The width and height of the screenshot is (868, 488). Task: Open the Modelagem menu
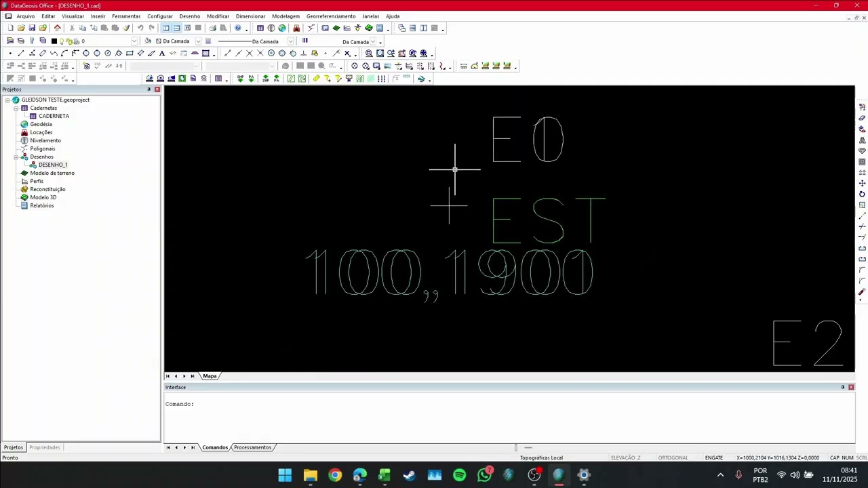pos(285,16)
